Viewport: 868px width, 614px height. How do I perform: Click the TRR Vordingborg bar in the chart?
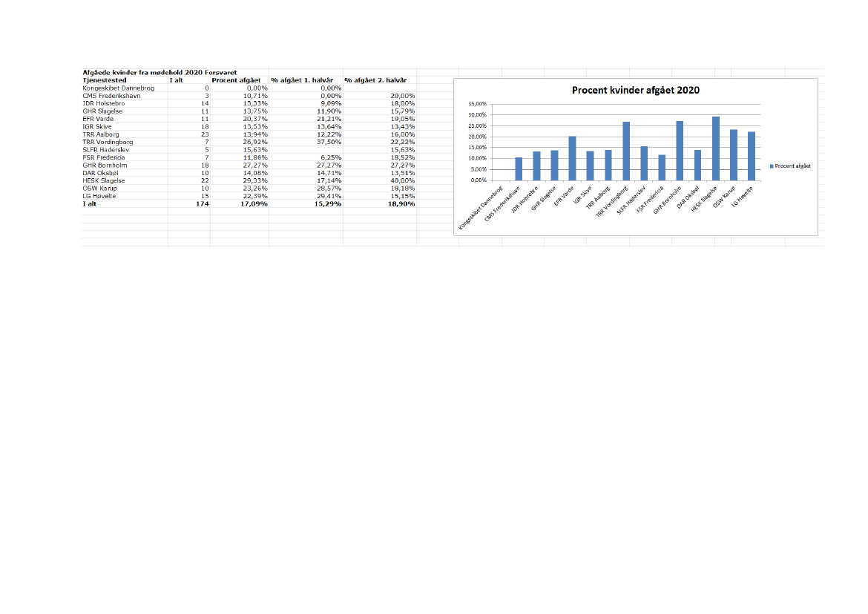[626, 151]
